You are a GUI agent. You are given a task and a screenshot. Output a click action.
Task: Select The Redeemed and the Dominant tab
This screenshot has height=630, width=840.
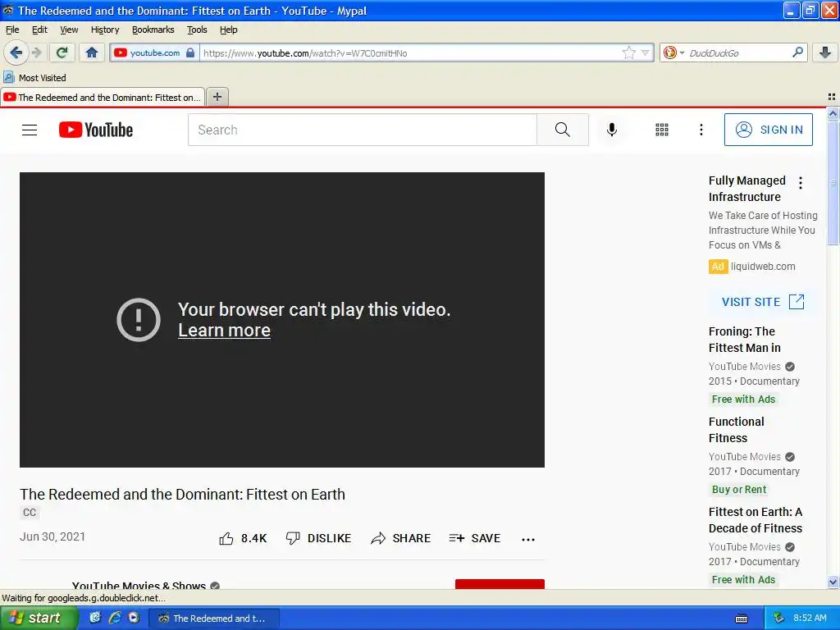(103, 97)
